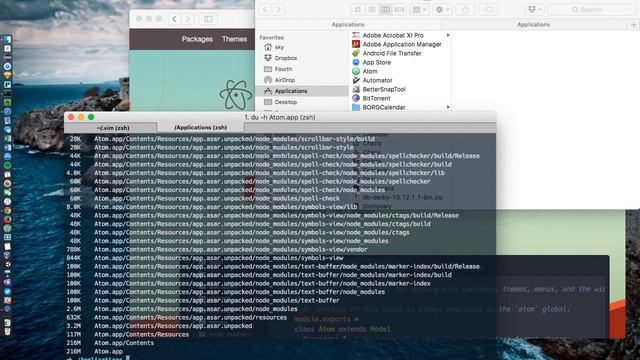Image resolution: width=640 pixels, height=360 pixels.
Task: Click the 632K app.asar.unpacked/resources line
Action: (x=177, y=317)
